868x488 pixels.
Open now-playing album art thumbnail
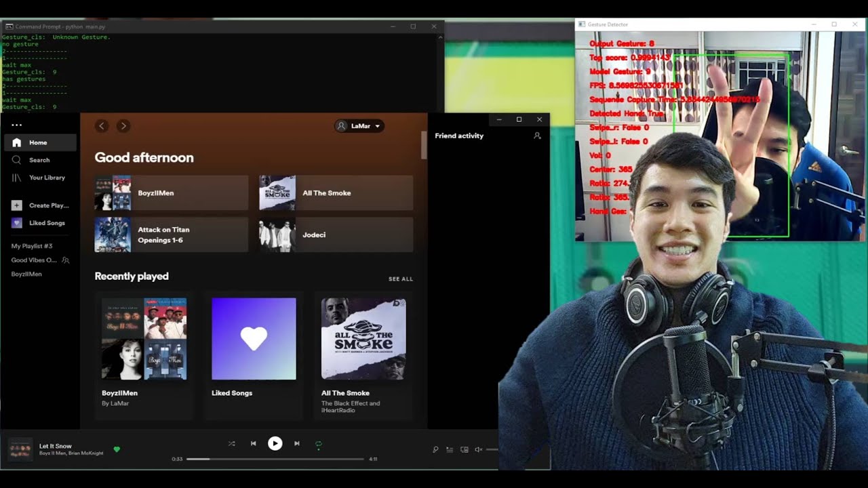pyautogui.click(x=20, y=449)
